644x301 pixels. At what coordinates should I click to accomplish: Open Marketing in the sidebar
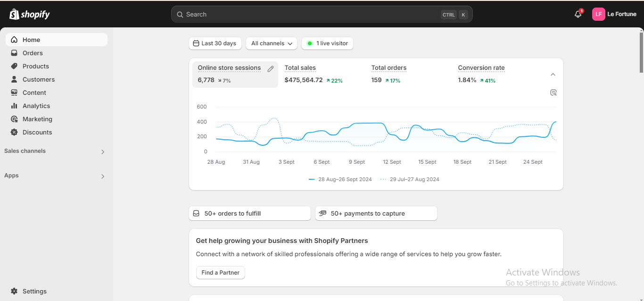(57, 119)
